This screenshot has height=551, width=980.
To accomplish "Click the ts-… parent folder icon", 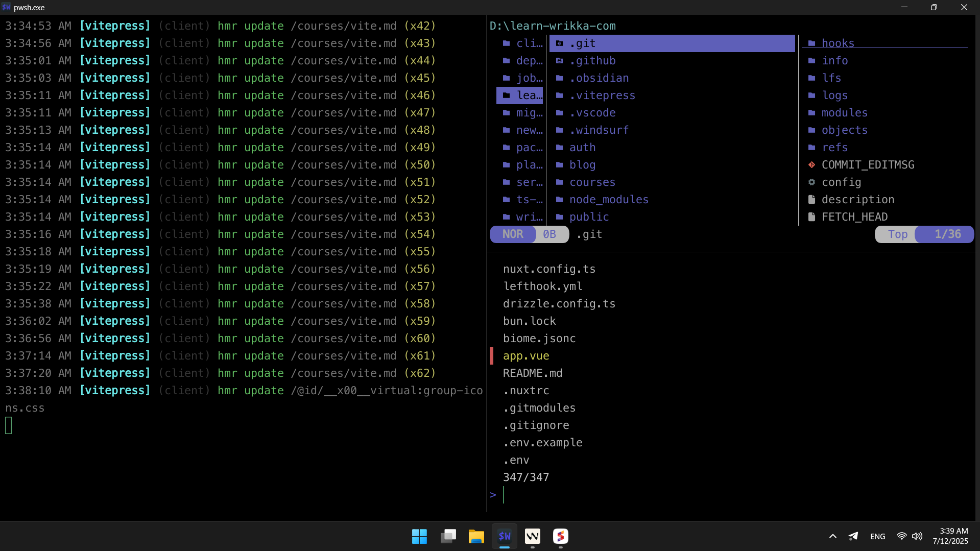I will (507, 200).
